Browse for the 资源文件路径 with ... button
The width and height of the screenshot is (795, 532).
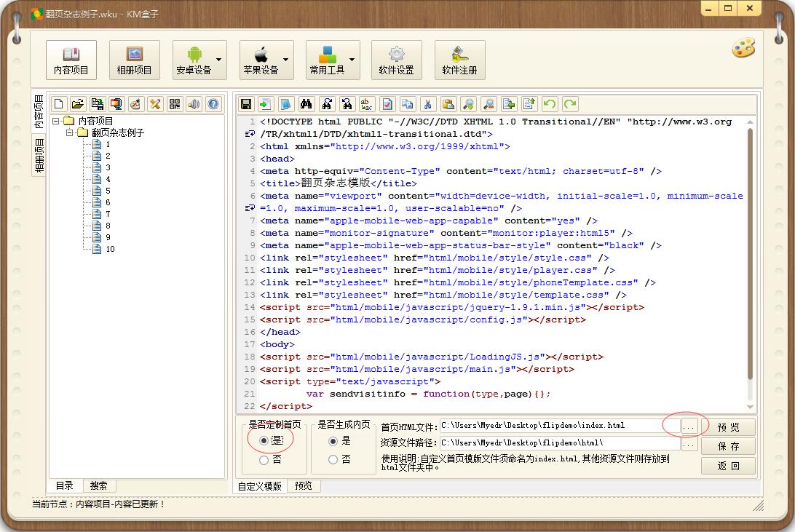click(689, 444)
